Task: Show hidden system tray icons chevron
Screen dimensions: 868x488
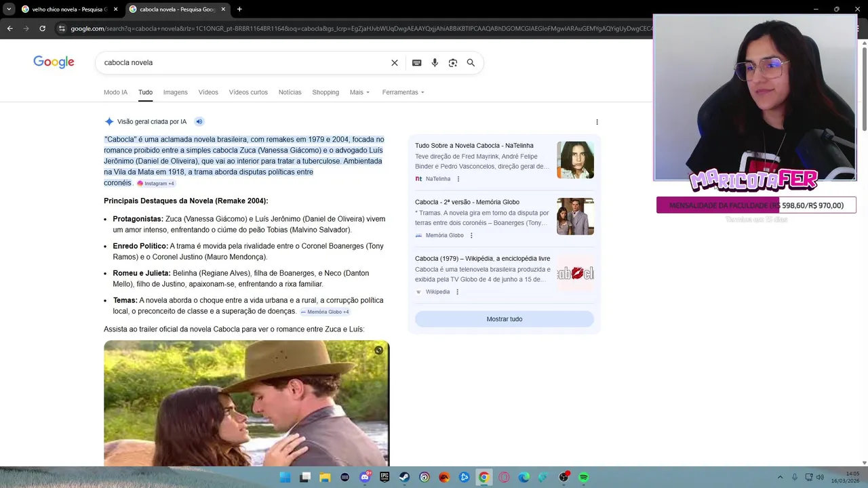Action: pos(780,477)
